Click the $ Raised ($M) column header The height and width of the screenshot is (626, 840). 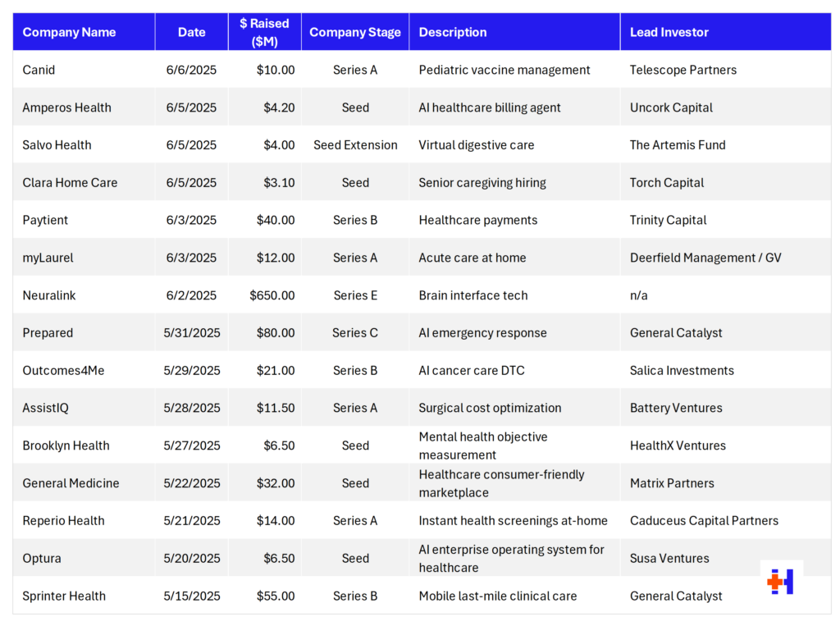[x=265, y=32]
